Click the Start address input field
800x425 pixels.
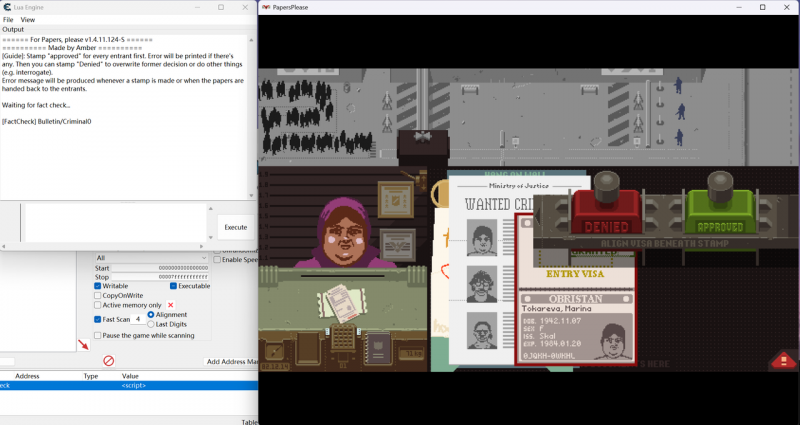pyautogui.click(x=160, y=268)
